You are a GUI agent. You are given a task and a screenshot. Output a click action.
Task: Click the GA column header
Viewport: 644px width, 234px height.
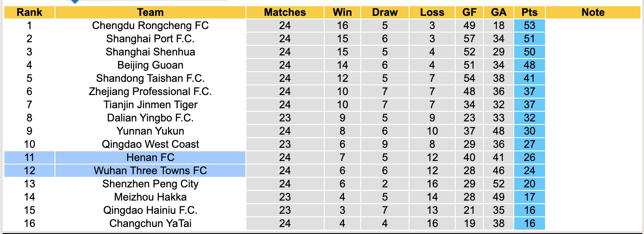click(x=498, y=12)
